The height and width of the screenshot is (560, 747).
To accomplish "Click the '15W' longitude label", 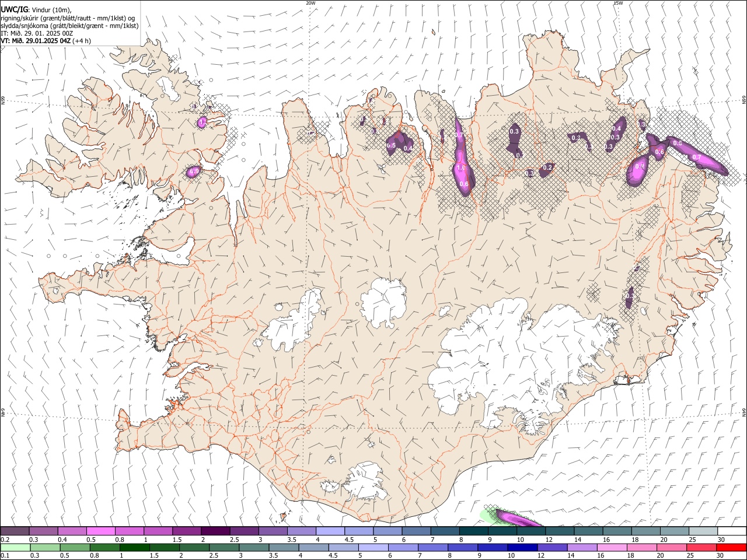I will tap(618, 3).
